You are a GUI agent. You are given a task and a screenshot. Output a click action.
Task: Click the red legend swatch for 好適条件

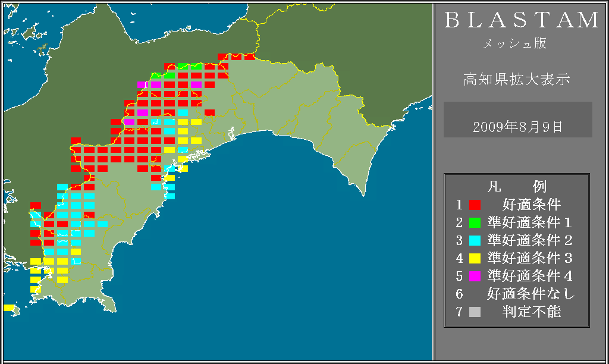[475, 205]
